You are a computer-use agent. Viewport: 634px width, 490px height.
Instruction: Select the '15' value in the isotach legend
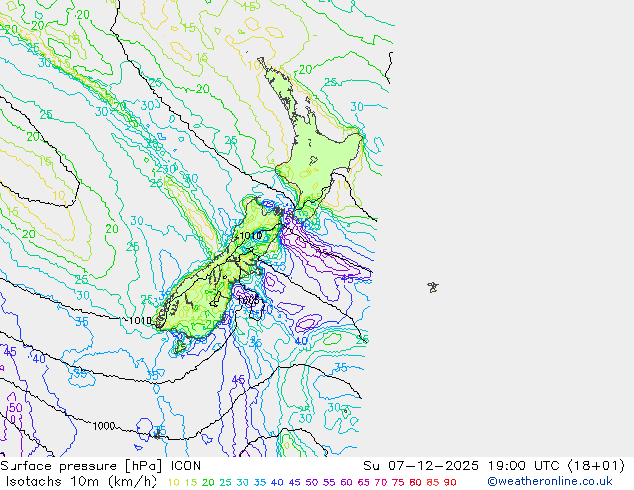[x=191, y=482]
